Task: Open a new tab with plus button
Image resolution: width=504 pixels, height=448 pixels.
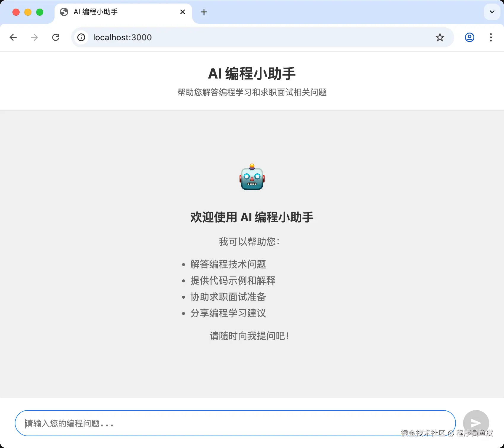Action: coord(204,12)
